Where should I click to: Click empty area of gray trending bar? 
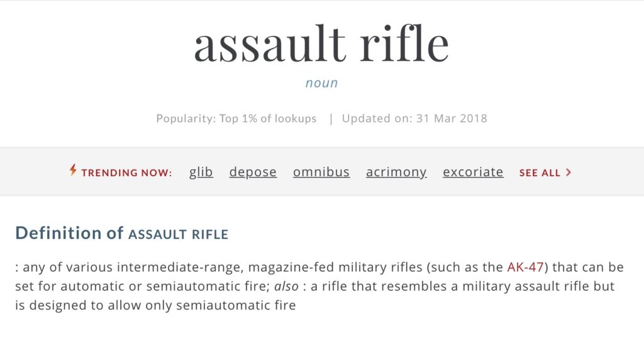(608, 172)
